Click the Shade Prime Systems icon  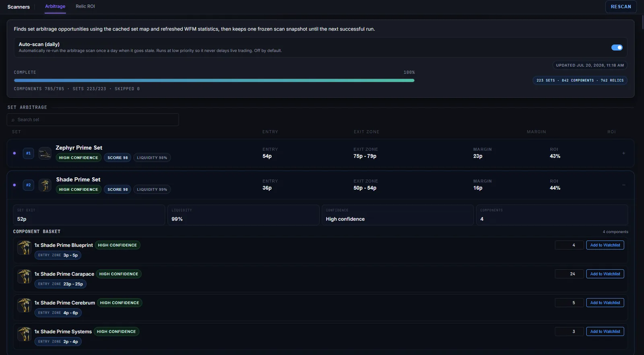[x=24, y=334]
